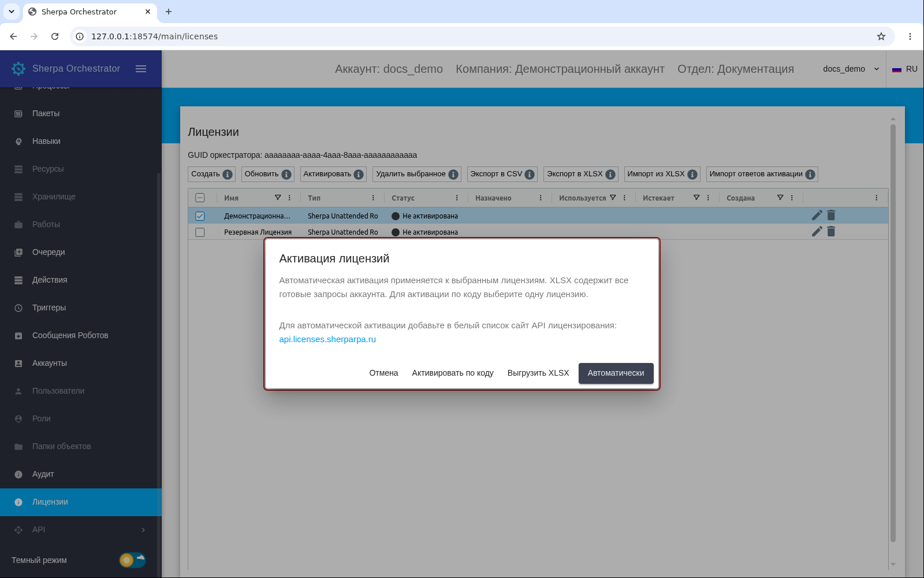The image size is (924, 578).
Task: Click the Обновить button's info icon
Action: 286,175
